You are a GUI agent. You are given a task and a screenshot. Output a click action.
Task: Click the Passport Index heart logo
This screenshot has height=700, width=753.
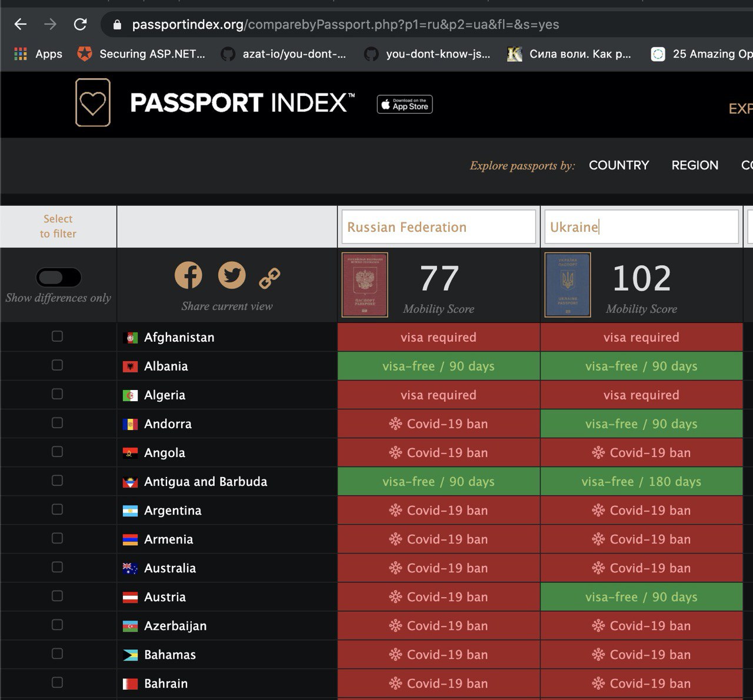pos(93,102)
